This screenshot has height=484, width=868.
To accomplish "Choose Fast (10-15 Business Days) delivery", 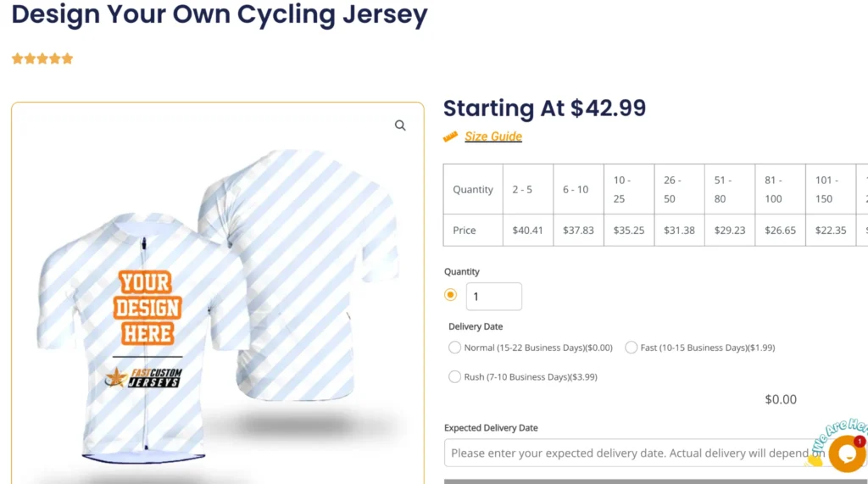I will point(632,348).
